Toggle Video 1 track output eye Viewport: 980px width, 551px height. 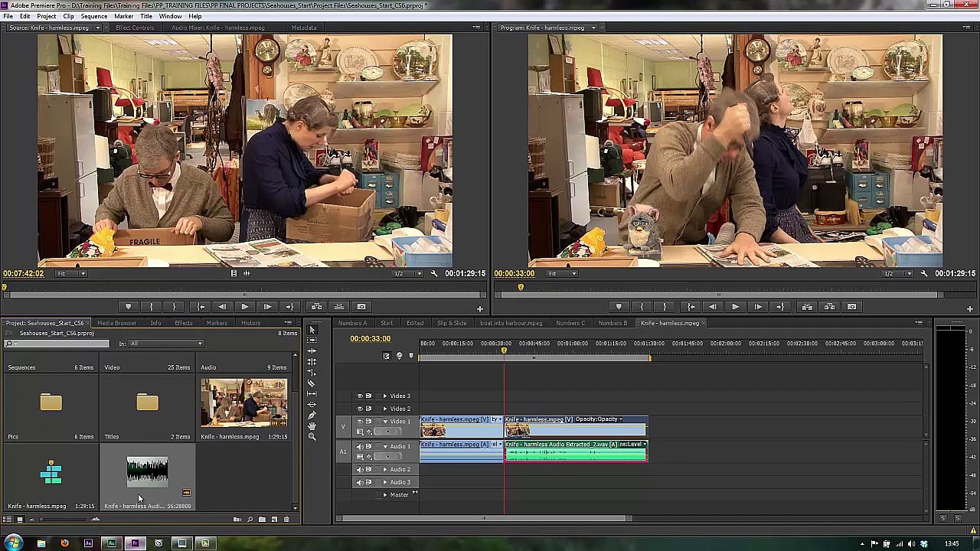pyautogui.click(x=359, y=421)
